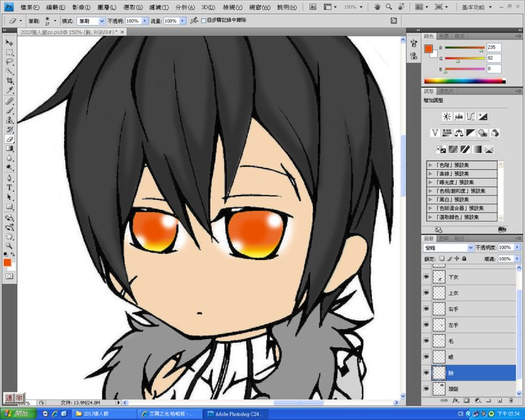Select the Healing Brush tool
The height and width of the screenshot is (420, 525).
tap(9, 102)
